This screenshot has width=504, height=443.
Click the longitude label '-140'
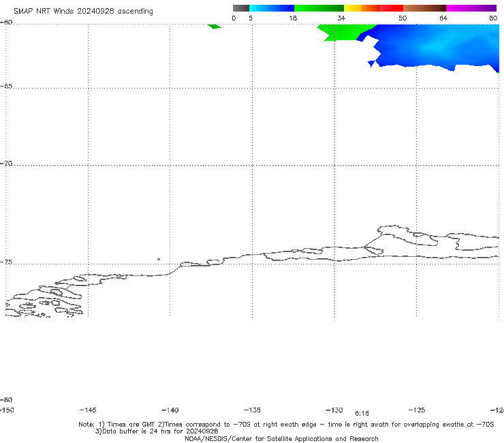(x=170, y=410)
